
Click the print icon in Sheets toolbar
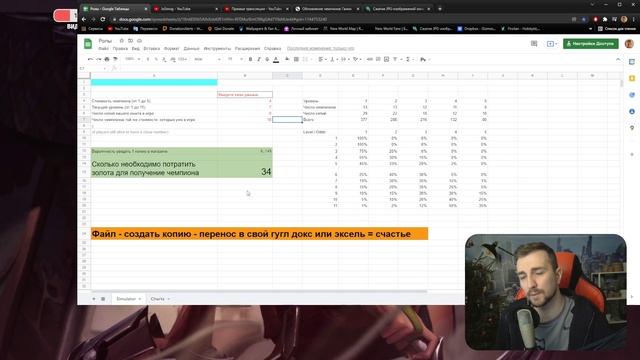tap(107, 60)
